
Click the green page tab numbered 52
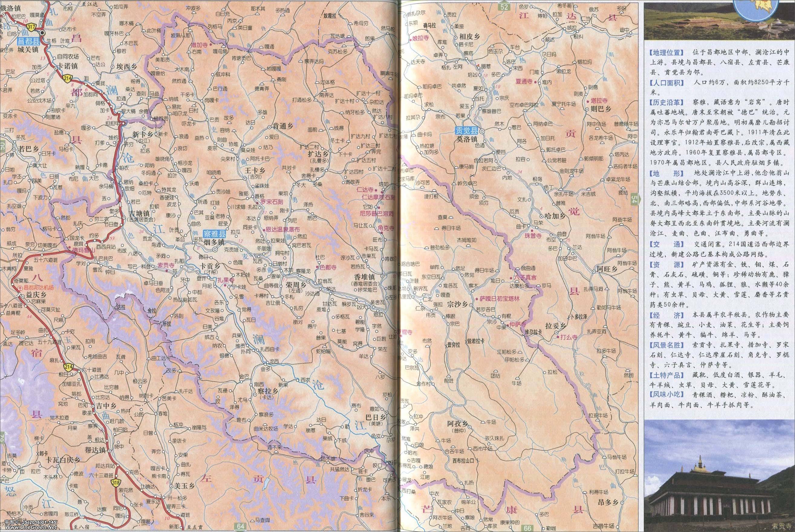tap(504, 6)
